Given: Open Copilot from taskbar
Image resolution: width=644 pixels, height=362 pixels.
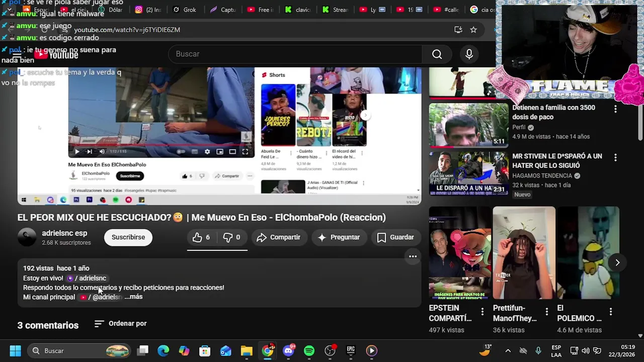Looking at the screenshot, I should pyautogui.click(x=184, y=350).
